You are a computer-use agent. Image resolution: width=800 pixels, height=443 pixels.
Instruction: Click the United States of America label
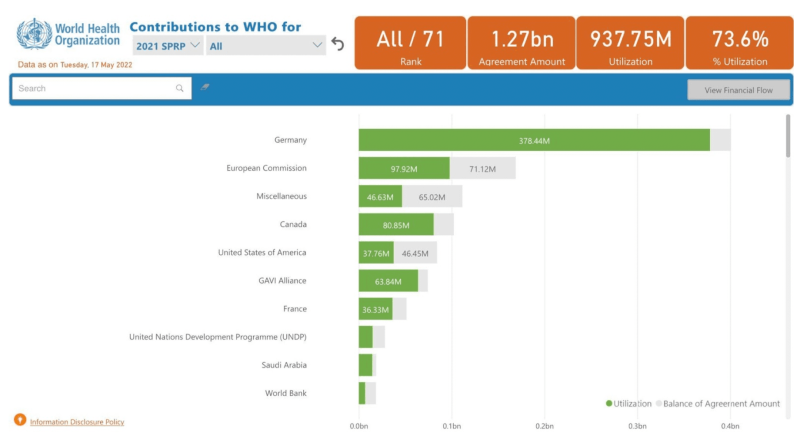(x=262, y=252)
